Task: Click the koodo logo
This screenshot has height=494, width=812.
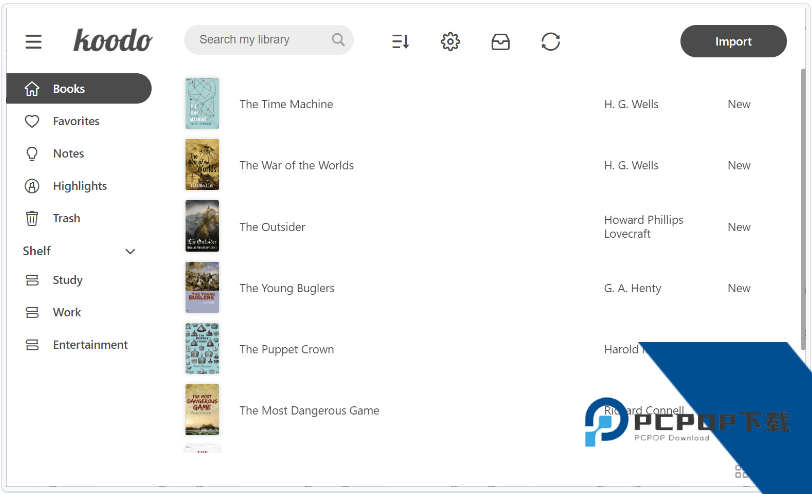Action: pyautogui.click(x=113, y=40)
